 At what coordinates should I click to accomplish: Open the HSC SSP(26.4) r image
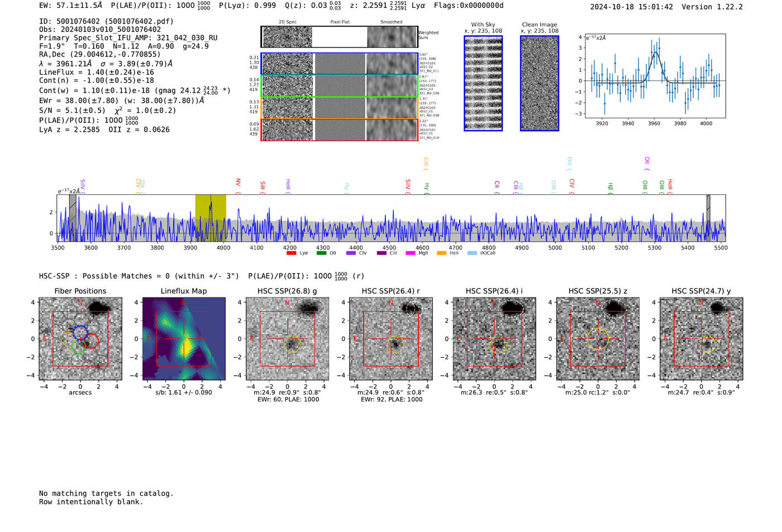391,338
